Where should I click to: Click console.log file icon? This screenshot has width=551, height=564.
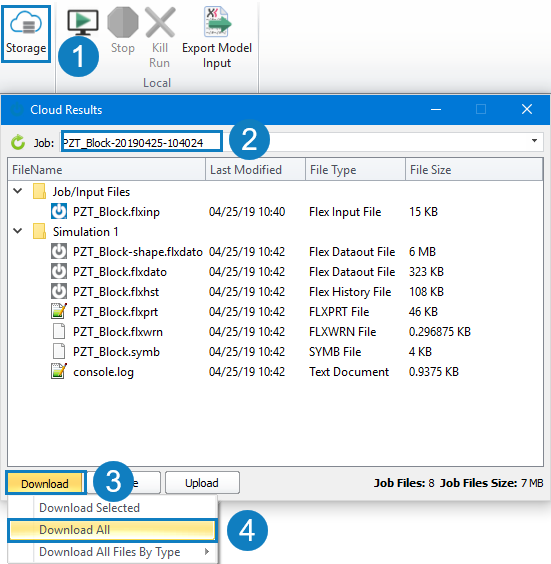coord(59,371)
